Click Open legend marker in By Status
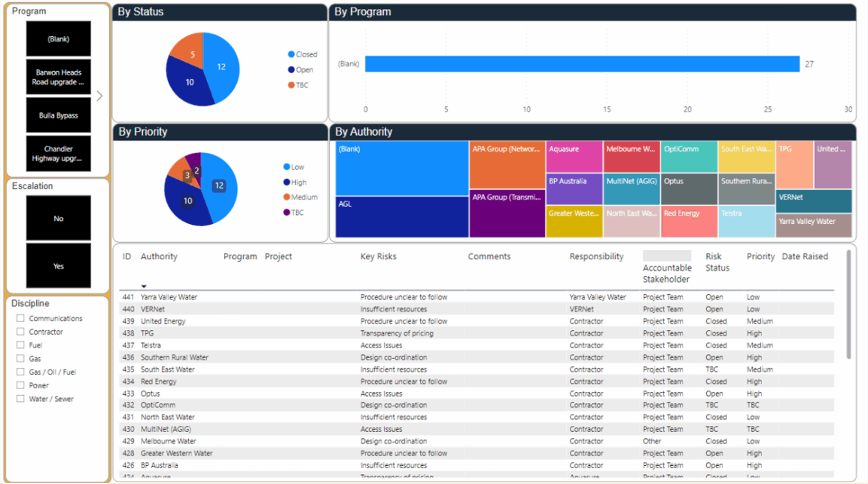Viewport: 868px width, 484px height. (x=291, y=70)
